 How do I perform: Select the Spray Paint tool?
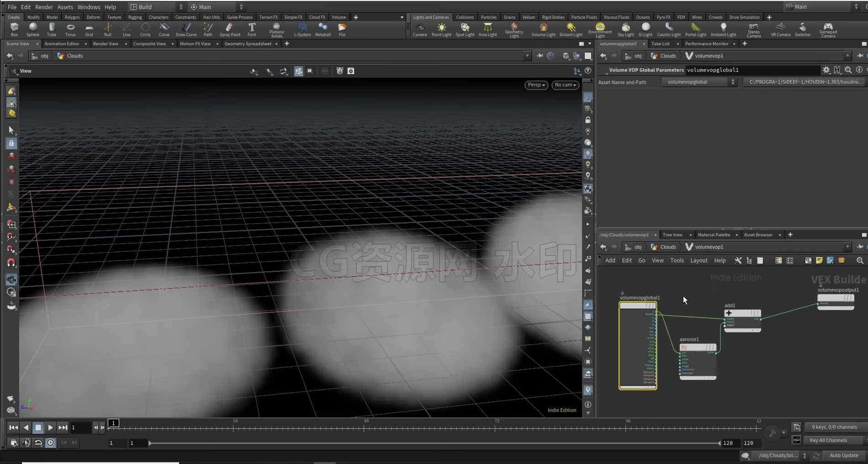(230, 30)
